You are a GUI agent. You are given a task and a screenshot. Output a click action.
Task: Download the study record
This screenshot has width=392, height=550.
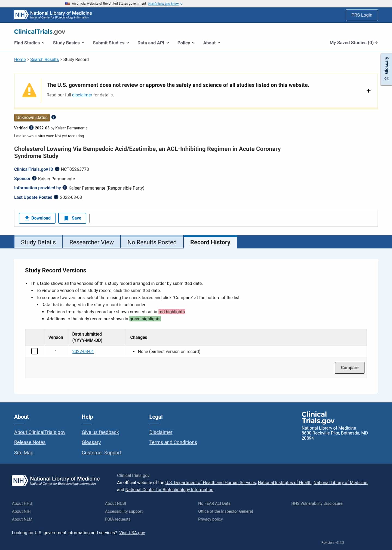point(37,218)
